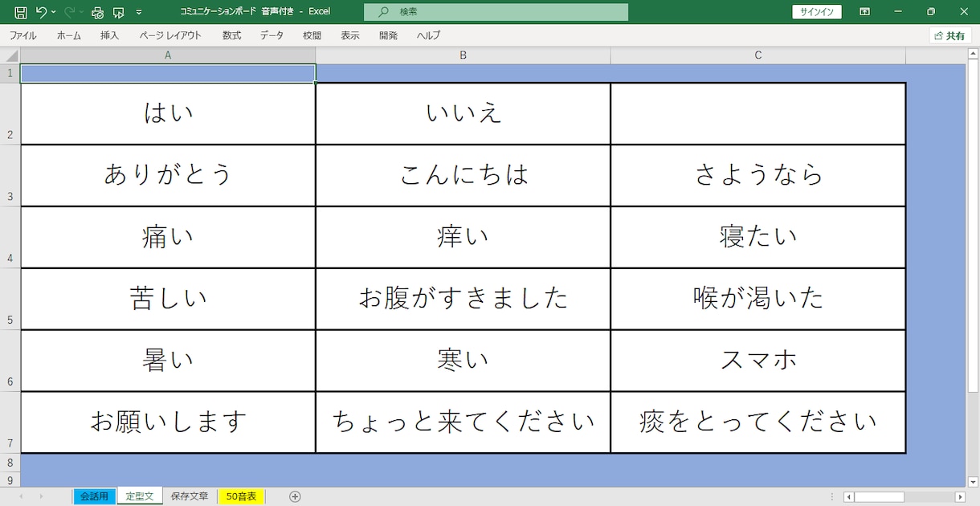Click the 痒い cell
Image resolution: width=980 pixels, height=506 pixels.
(x=463, y=237)
